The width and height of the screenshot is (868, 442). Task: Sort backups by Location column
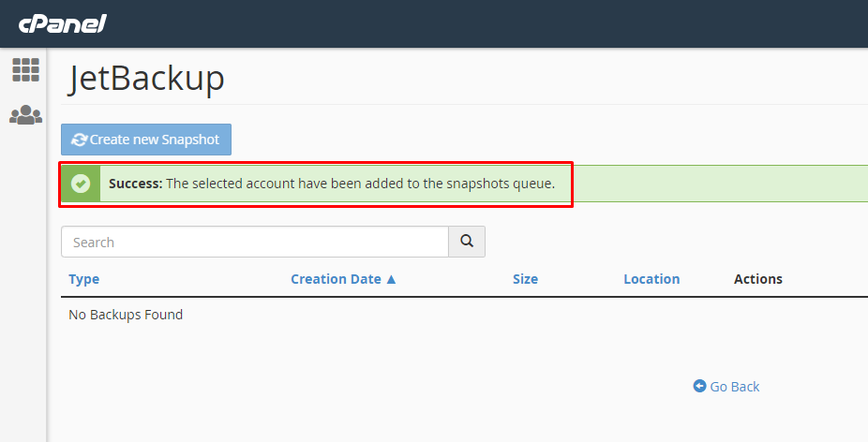pos(651,279)
